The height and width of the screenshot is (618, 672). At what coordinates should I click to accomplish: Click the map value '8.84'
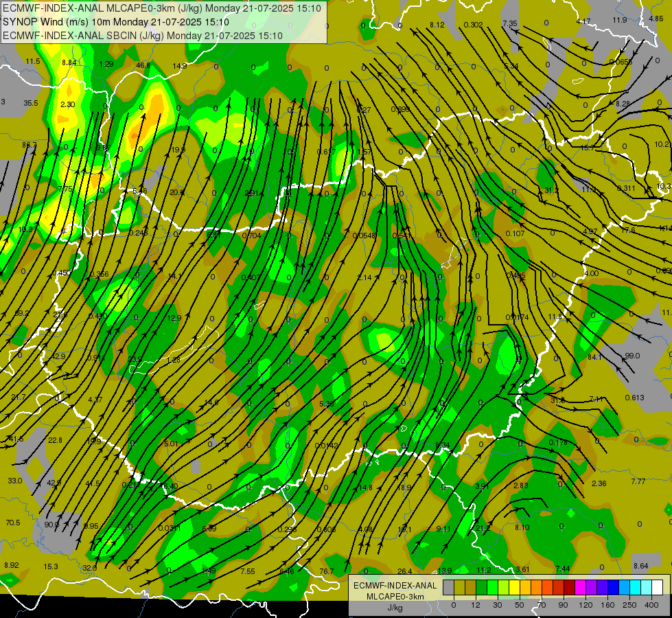coord(69,62)
